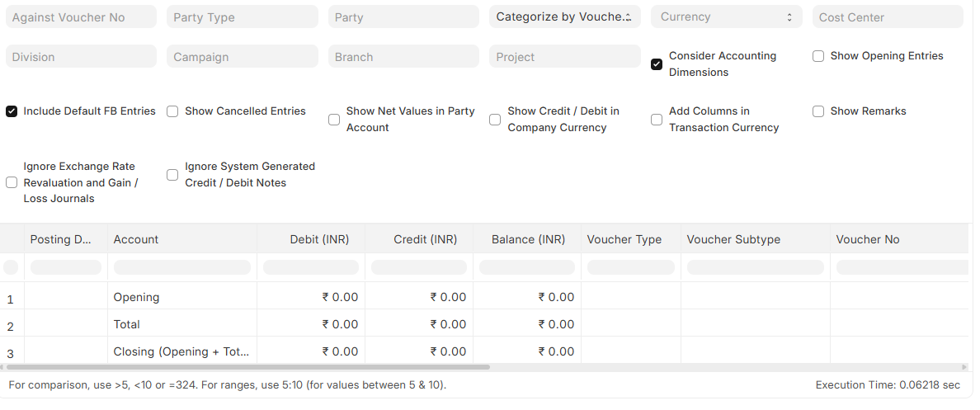Check Ignore Exchange Rate Revaluation option
The height and width of the screenshot is (410, 980).
(x=12, y=182)
